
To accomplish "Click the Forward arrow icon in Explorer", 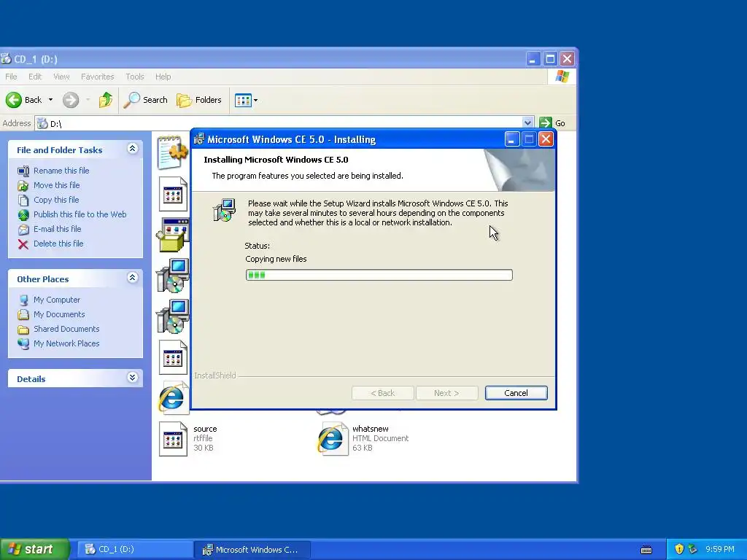I will pyautogui.click(x=71, y=100).
